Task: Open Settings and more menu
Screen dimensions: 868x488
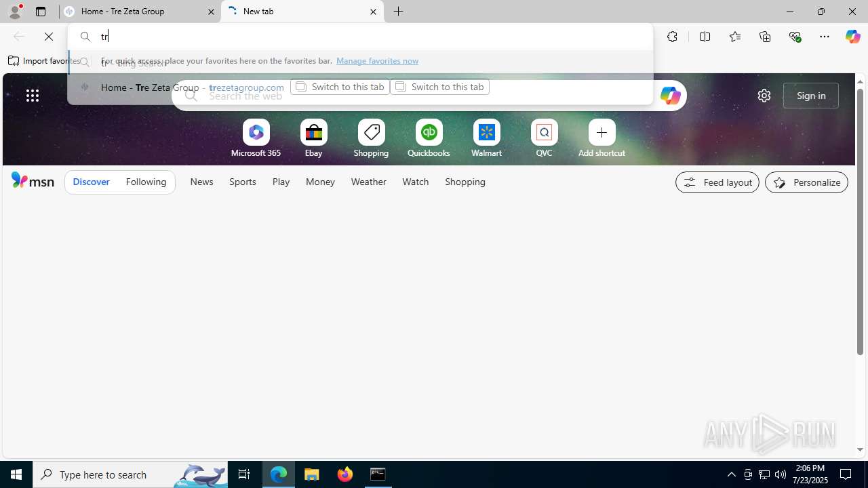Action: pyautogui.click(x=825, y=37)
